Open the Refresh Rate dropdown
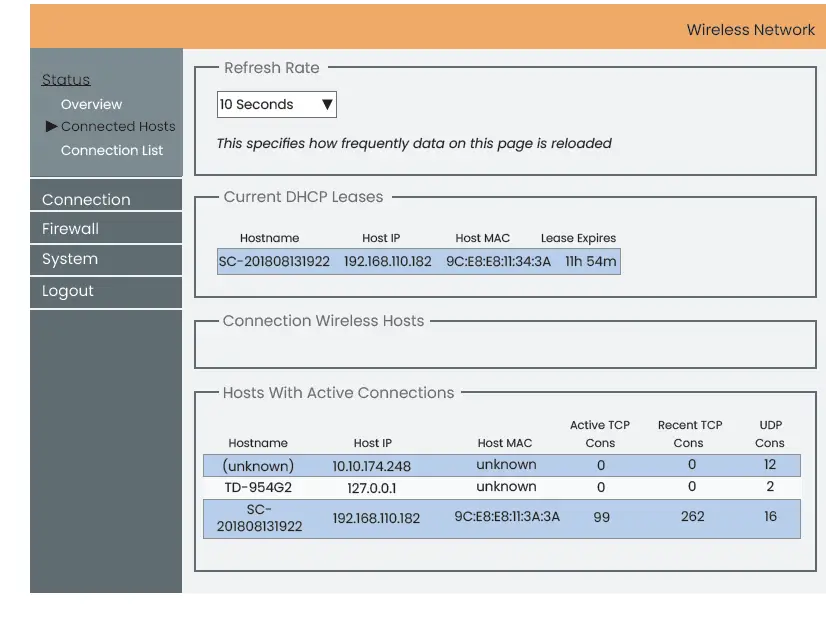The width and height of the screenshot is (826, 618). (x=276, y=105)
